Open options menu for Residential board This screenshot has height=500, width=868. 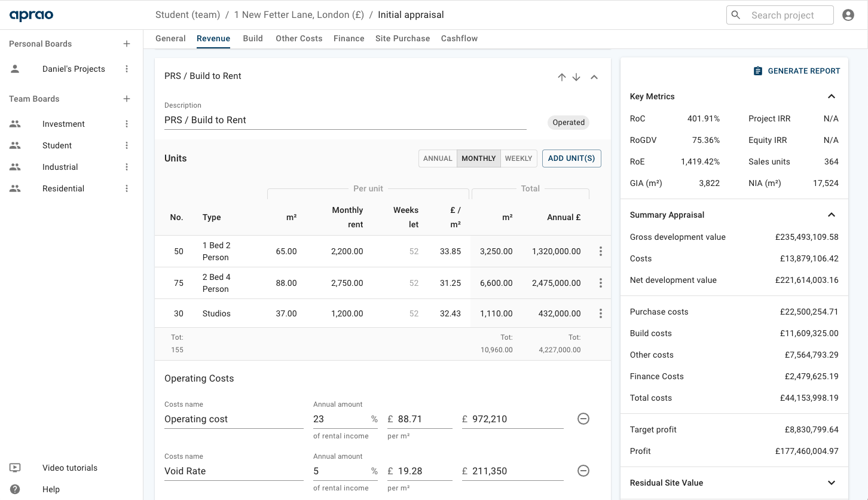tap(127, 188)
